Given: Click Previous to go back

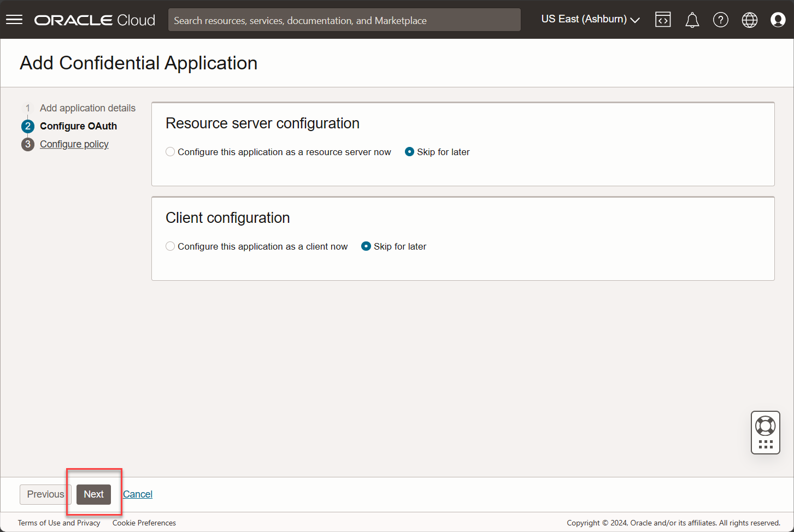Looking at the screenshot, I should (45, 494).
